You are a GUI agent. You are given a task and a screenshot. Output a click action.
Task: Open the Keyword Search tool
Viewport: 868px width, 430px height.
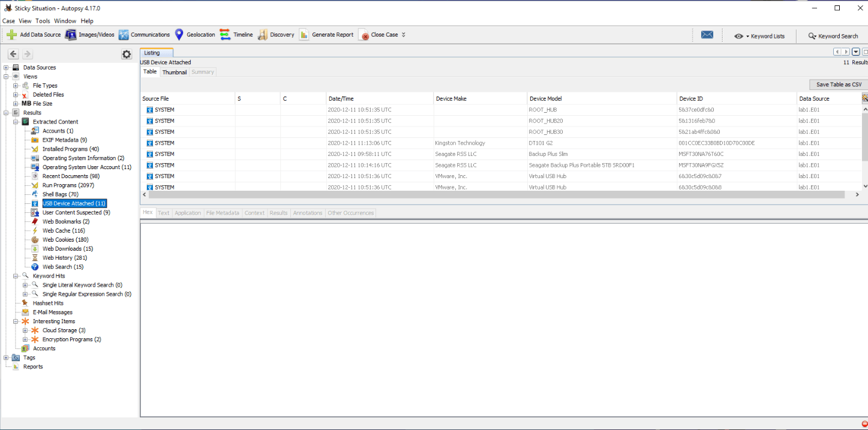click(x=833, y=36)
